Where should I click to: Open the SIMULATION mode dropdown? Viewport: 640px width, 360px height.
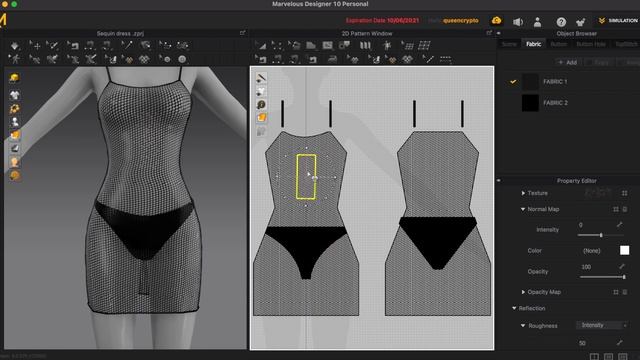618,20
